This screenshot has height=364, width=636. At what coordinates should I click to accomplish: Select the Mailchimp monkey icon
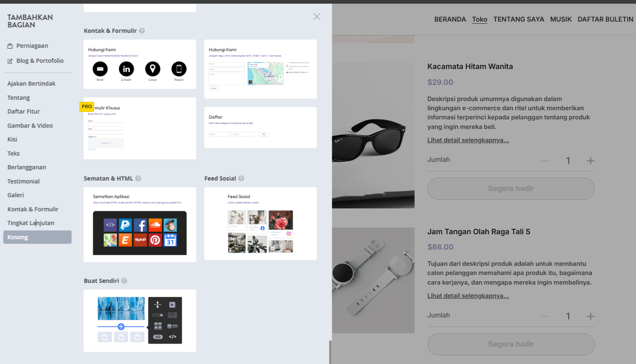pyautogui.click(x=170, y=225)
